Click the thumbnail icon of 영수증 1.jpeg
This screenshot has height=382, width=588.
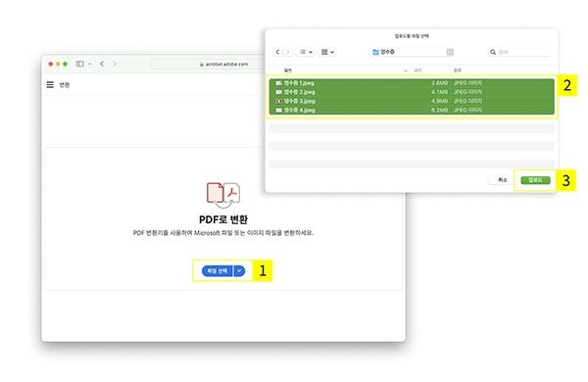pyautogui.click(x=278, y=83)
